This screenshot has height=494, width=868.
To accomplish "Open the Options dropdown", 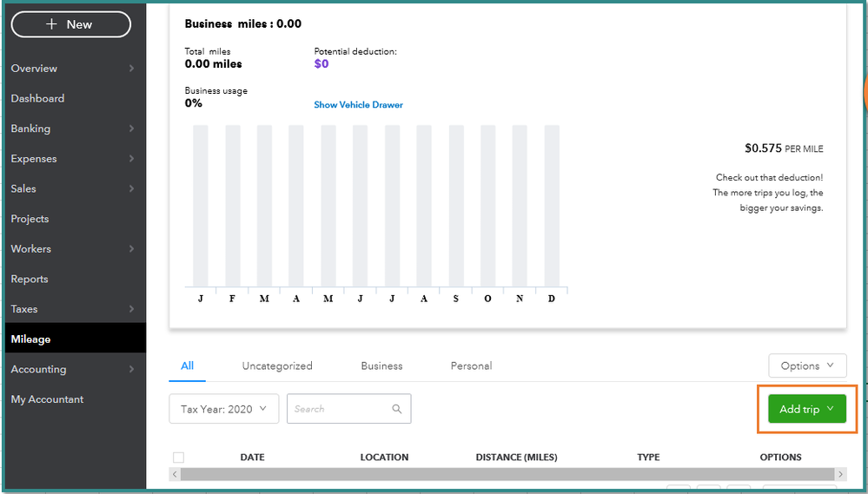I will [x=807, y=366].
